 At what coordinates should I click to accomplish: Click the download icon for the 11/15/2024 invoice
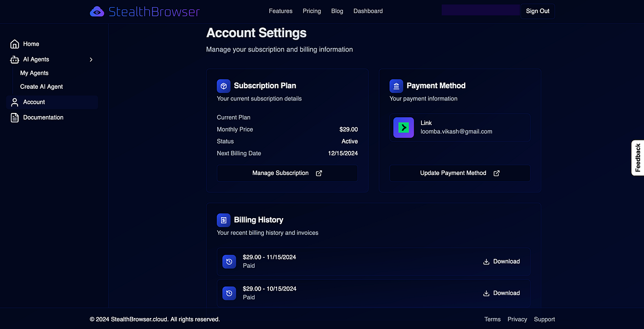pyautogui.click(x=486, y=262)
